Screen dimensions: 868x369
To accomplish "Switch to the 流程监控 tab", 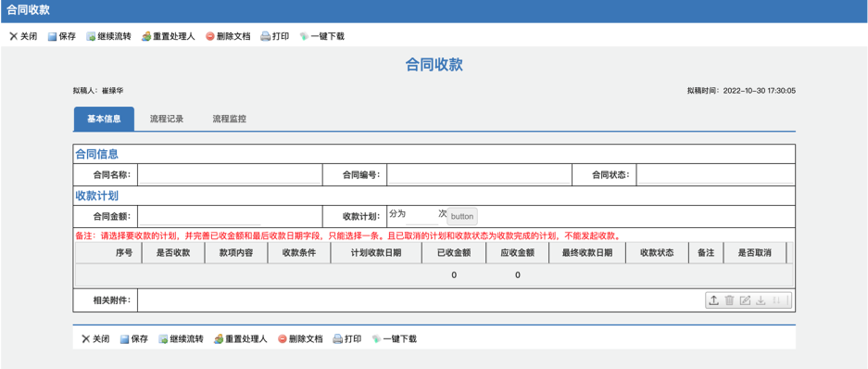I will tap(230, 119).
